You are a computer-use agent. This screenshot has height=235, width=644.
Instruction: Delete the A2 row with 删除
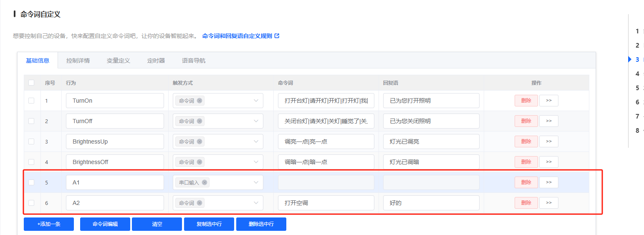[x=526, y=203]
